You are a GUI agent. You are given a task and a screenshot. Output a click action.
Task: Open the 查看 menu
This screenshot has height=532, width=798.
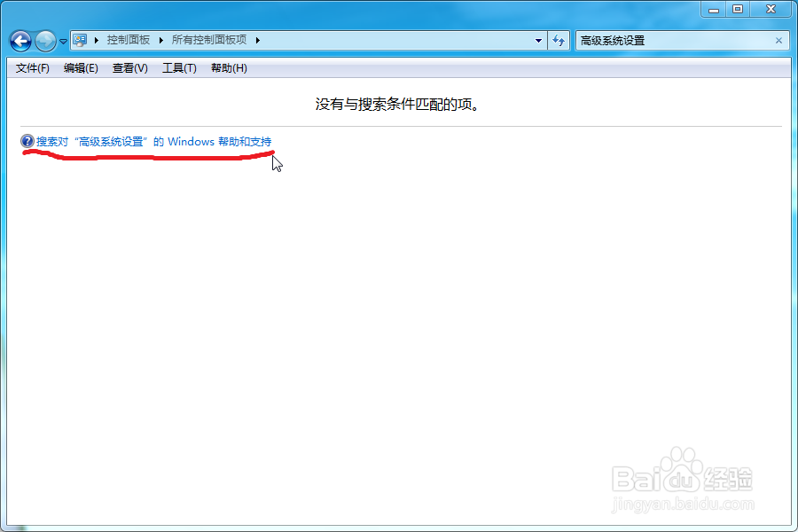tap(128, 67)
